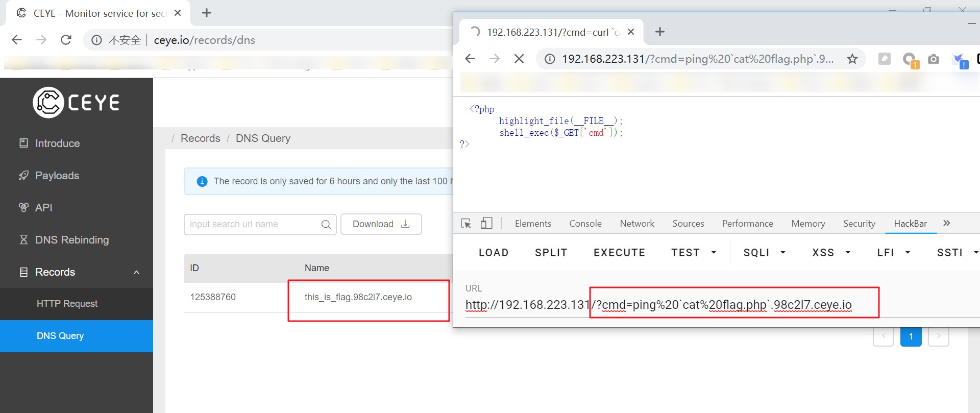Viewport: 980px width, 413px height.
Task: Switch to the Console DevTools tab
Action: click(585, 224)
